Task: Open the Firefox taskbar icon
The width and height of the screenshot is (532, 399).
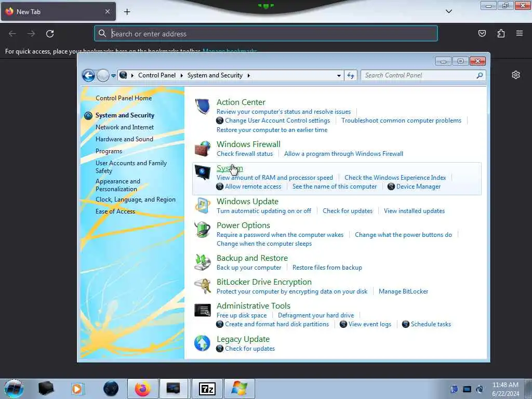Action: 142,389
